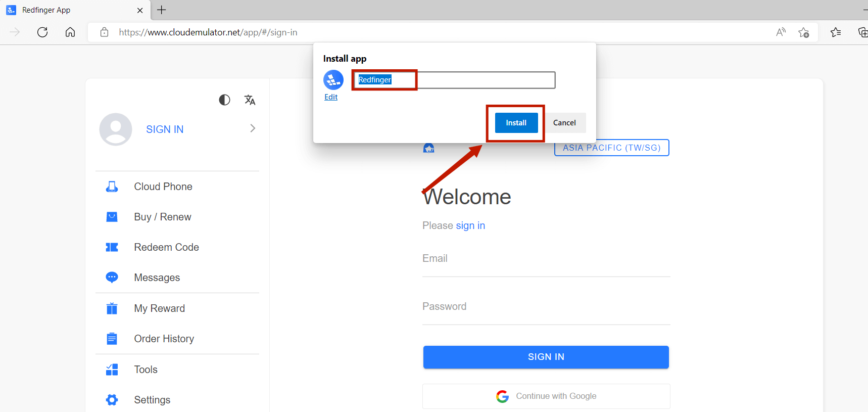Click the Buy / Renew bag icon
This screenshot has height=412, width=868.
112,217
